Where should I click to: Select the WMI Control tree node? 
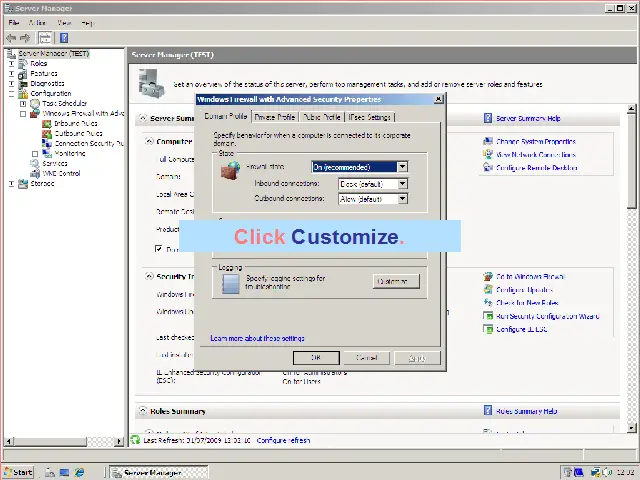click(x=61, y=173)
